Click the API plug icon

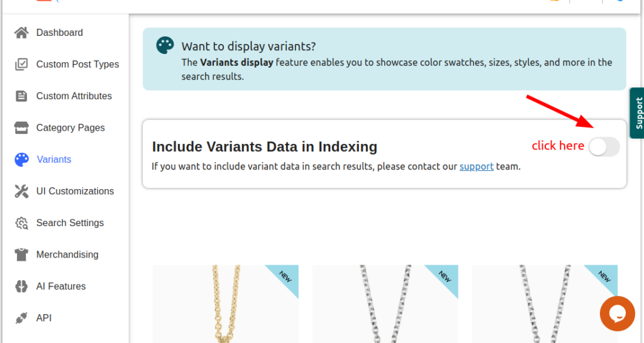click(21, 318)
